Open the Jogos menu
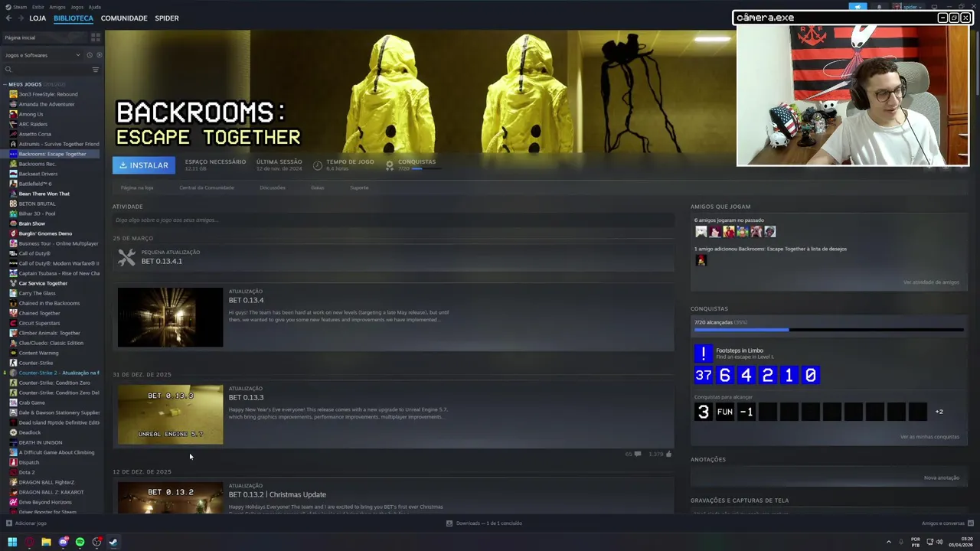 click(77, 7)
